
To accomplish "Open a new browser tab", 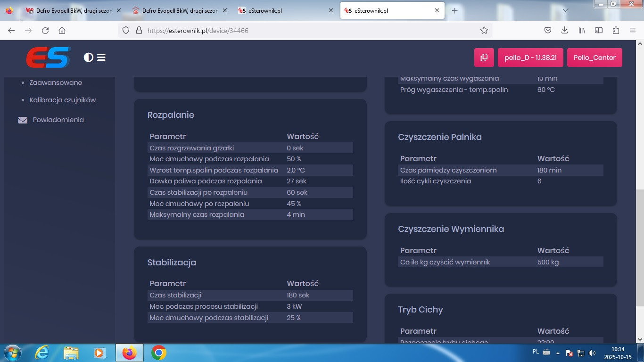I will (454, 10).
